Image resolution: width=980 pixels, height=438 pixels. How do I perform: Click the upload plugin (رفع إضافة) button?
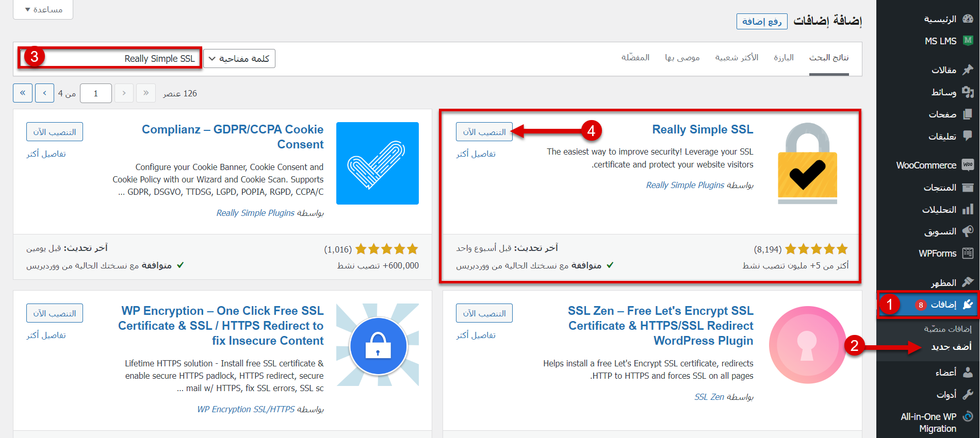(762, 21)
